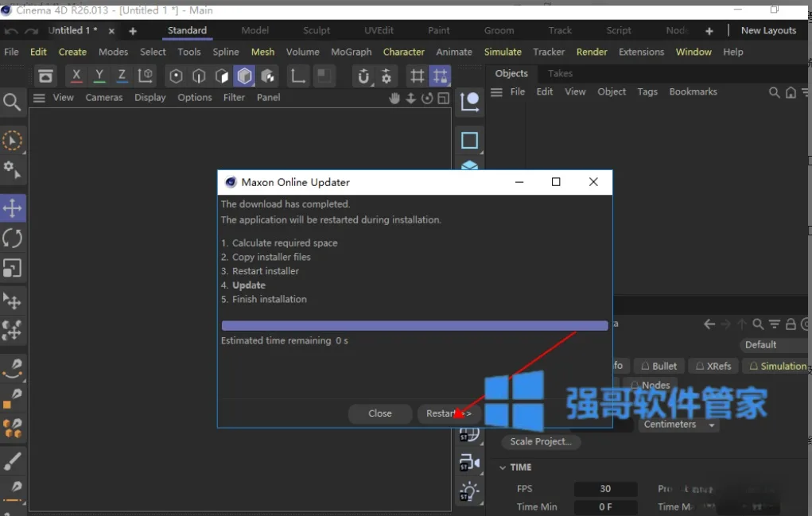Viewport: 812px width, 516px height.
Task: Open the Default mode dropdown
Action: [773, 345]
